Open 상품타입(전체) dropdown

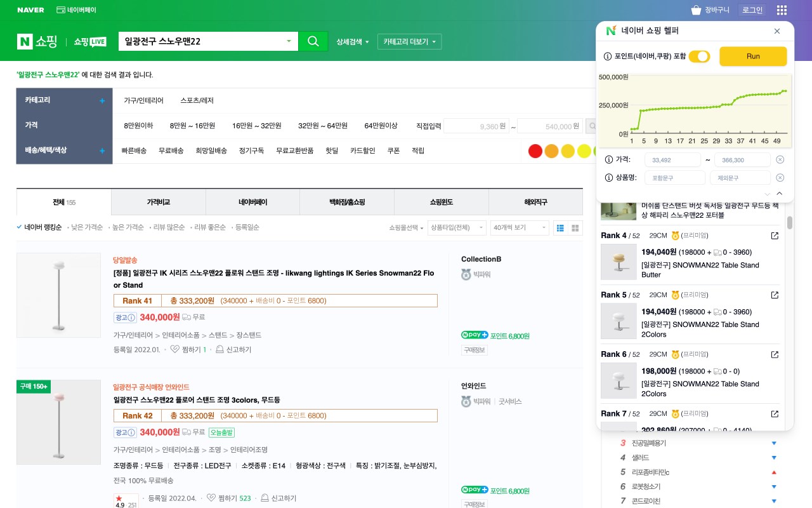pos(457,228)
